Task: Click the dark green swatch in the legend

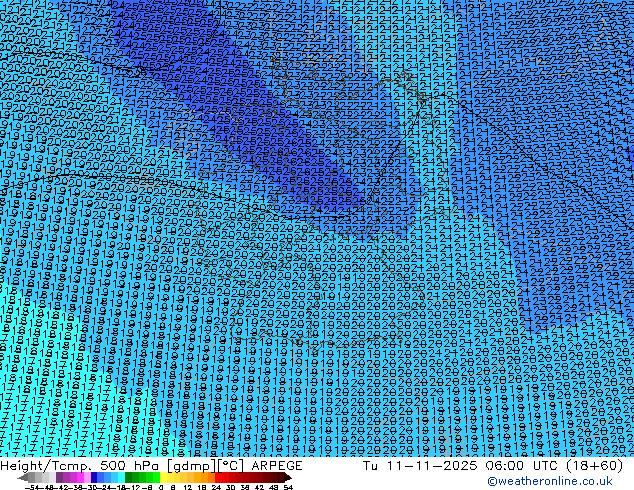Action: (x=128, y=478)
